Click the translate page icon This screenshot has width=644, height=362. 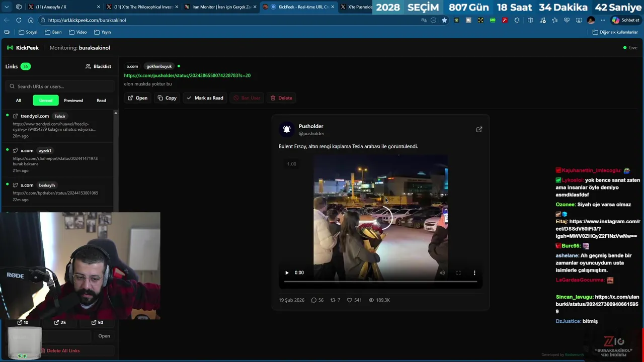pyautogui.click(x=424, y=20)
